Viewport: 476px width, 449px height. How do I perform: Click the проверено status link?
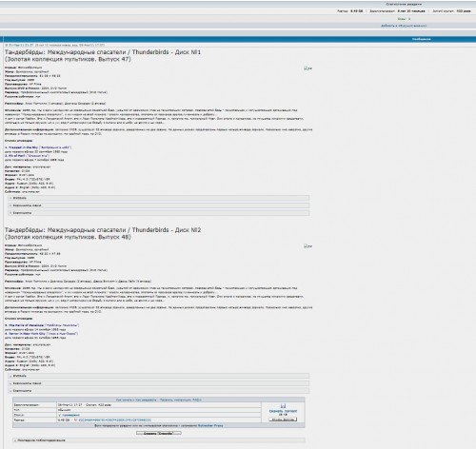[x=70, y=415]
